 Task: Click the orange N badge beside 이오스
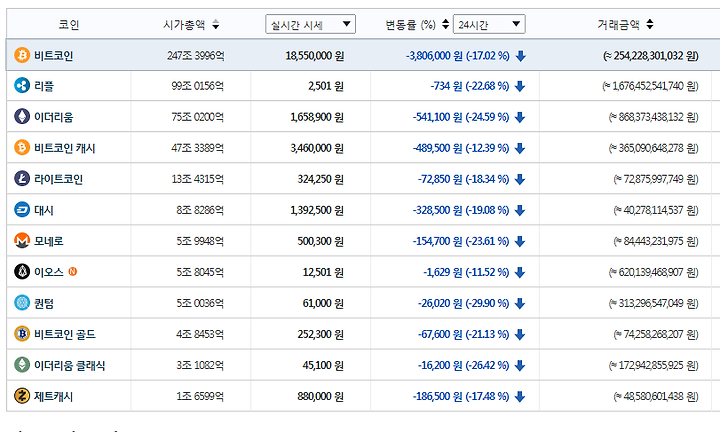(73, 272)
